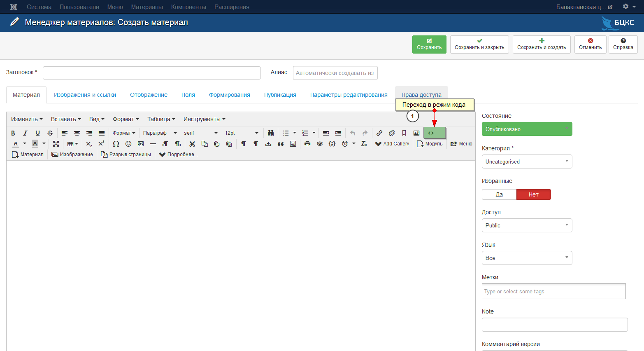Insert a numbered list

(x=305, y=133)
